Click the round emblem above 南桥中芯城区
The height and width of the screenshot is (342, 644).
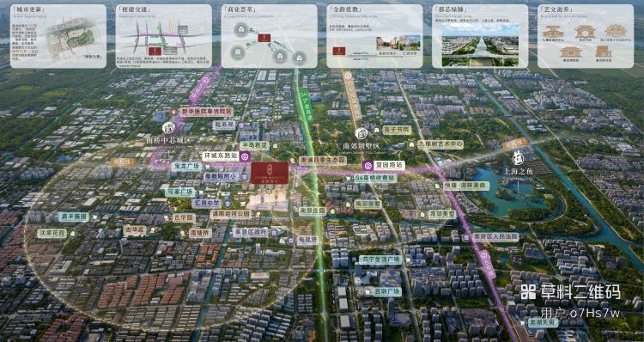pos(168,128)
